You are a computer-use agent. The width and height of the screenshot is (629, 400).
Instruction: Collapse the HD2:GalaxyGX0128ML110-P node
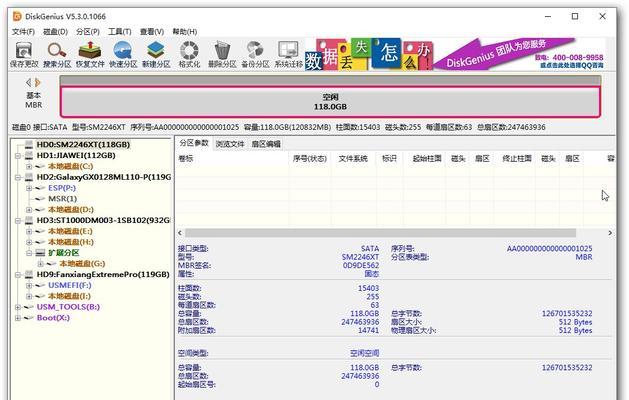[x=18, y=177]
